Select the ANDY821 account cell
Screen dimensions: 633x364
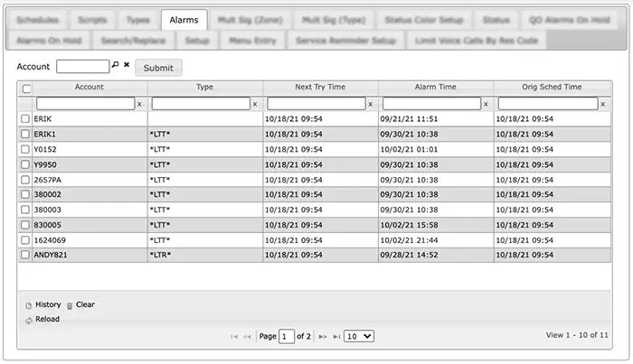[90, 256]
